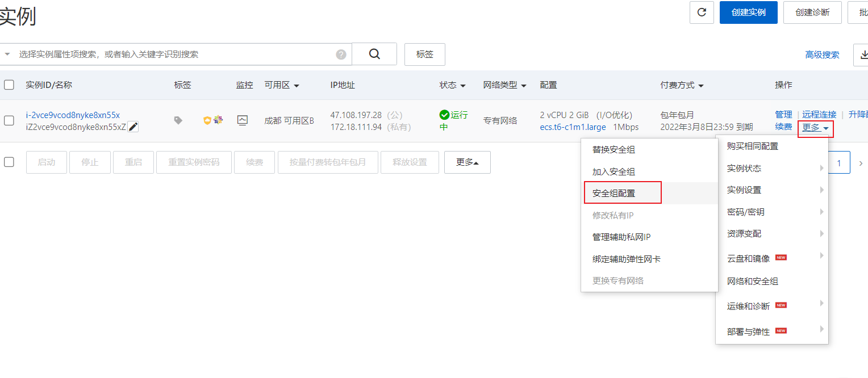Click the help question mark in search box
Screen dimensions: 868x378
[341, 54]
